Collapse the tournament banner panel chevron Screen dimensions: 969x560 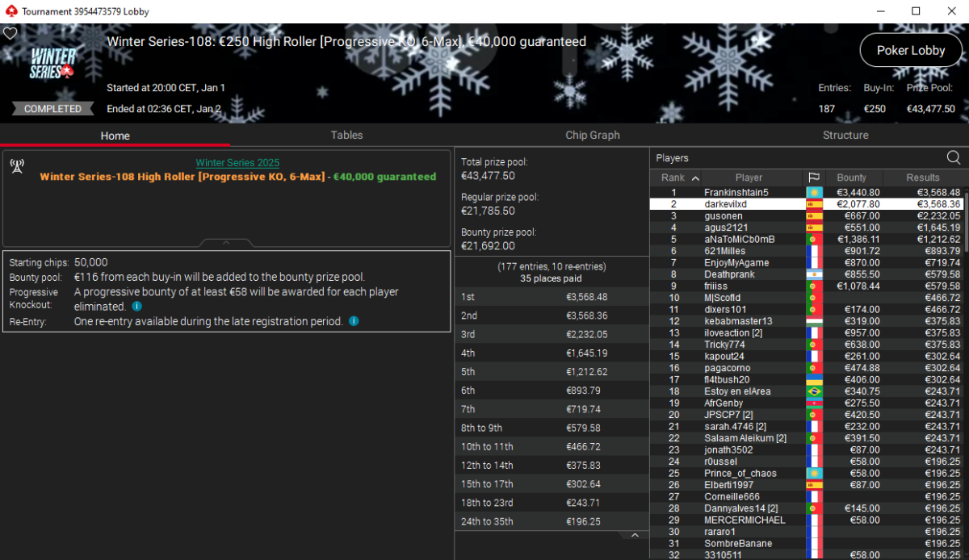point(226,242)
